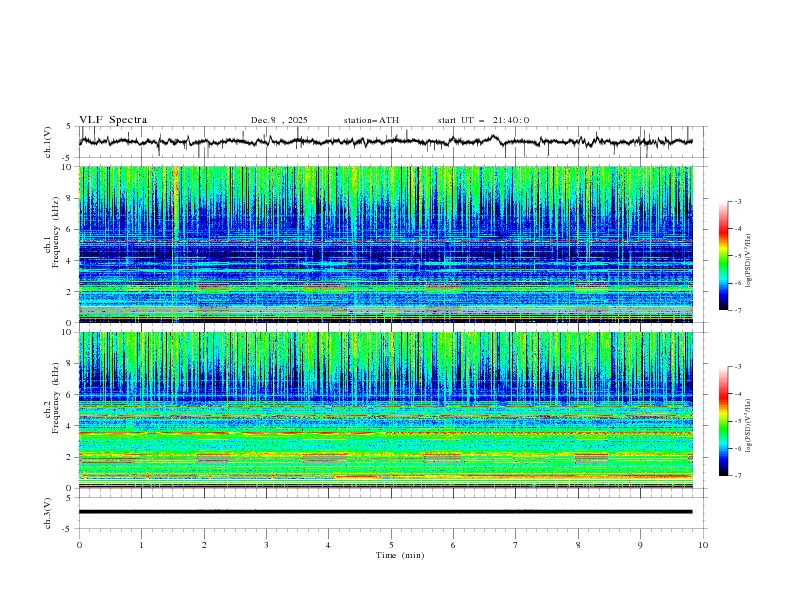Click the ch.2 colorbar label 'log(PSD)(V²/Hz)'
Image resolution: width=792 pixels, height=612 pixels.
coord(748,426)
